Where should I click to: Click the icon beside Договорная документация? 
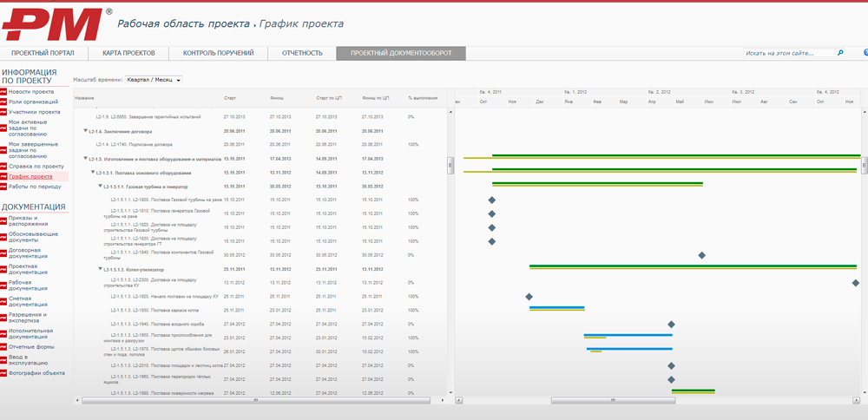click(3, 253)
